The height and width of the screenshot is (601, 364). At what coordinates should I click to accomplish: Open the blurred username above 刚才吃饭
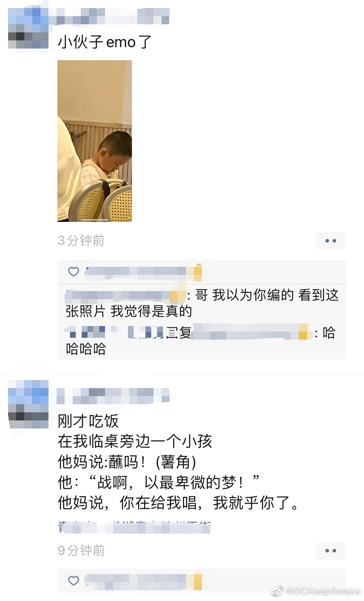click(x=113, y=396)
